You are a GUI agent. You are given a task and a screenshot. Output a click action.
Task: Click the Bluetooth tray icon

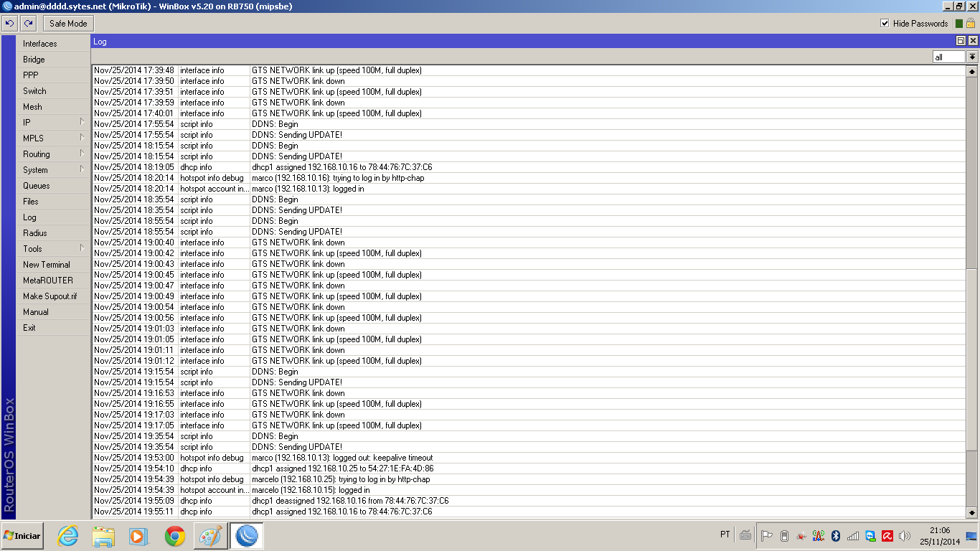click(836, 535)
